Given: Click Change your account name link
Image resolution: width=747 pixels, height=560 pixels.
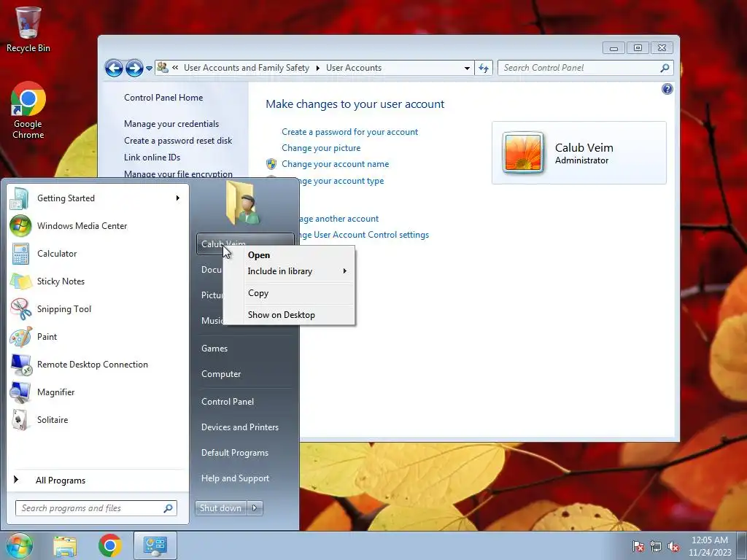Looking at the screenshot, I should click(335, 164).
